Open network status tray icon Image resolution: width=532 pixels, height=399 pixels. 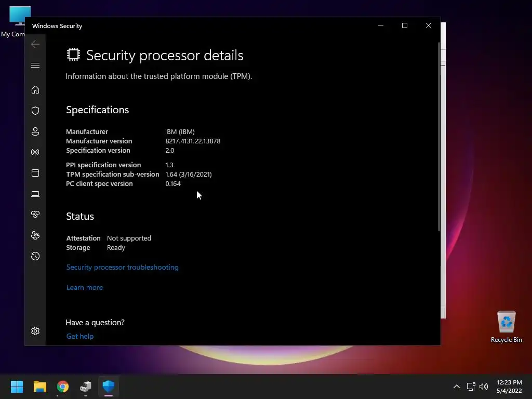pos(471,387)
